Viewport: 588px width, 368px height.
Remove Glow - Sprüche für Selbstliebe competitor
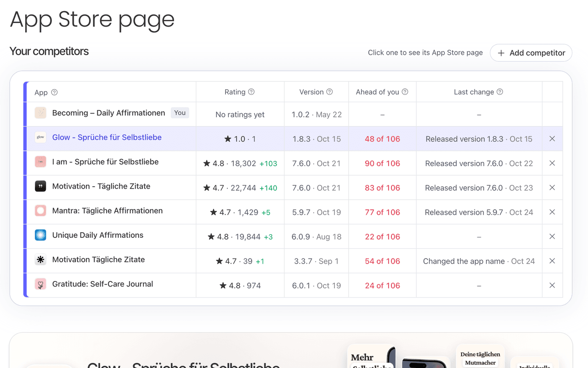coord(552,139)
